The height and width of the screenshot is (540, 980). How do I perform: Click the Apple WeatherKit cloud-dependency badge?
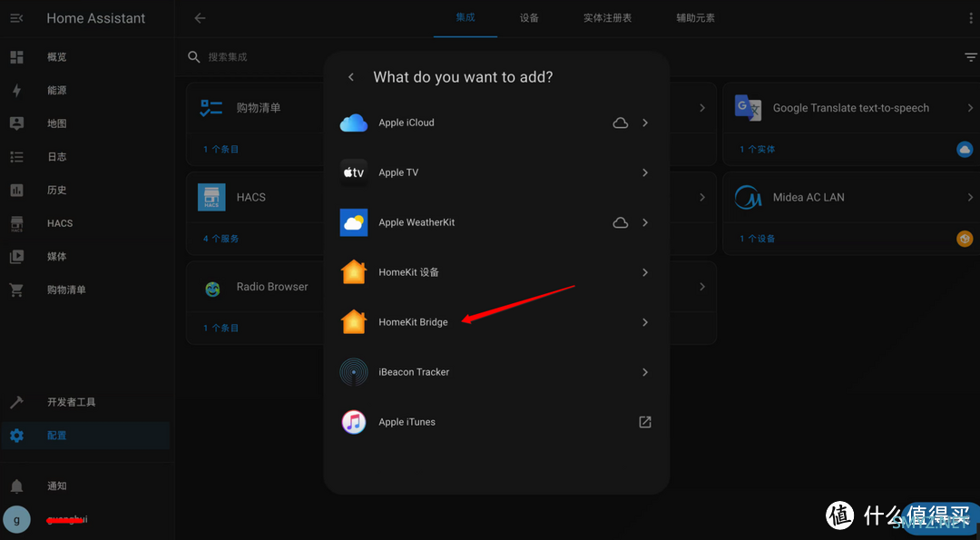620,222
